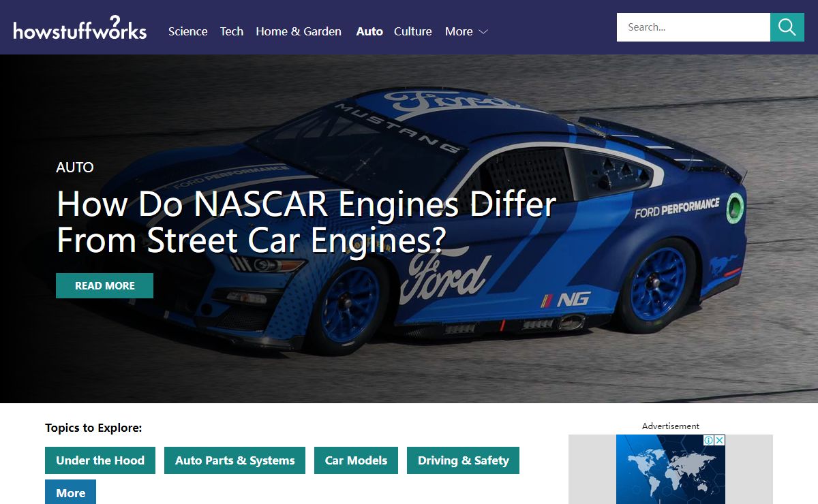818x504 pixels.
Task: Click the magnifying glass search icon
Action: pyautogui.click(x=787, y=27)
